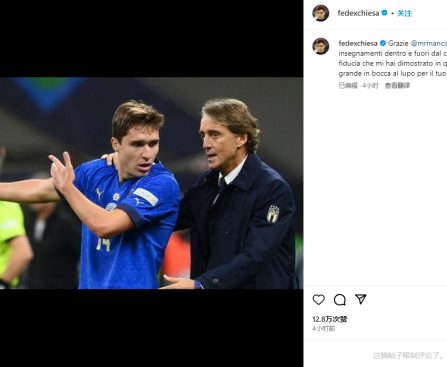Viewport: 447px width, 367px height.
Task: Share post using paper plane icon
Action: pos(361,299)
